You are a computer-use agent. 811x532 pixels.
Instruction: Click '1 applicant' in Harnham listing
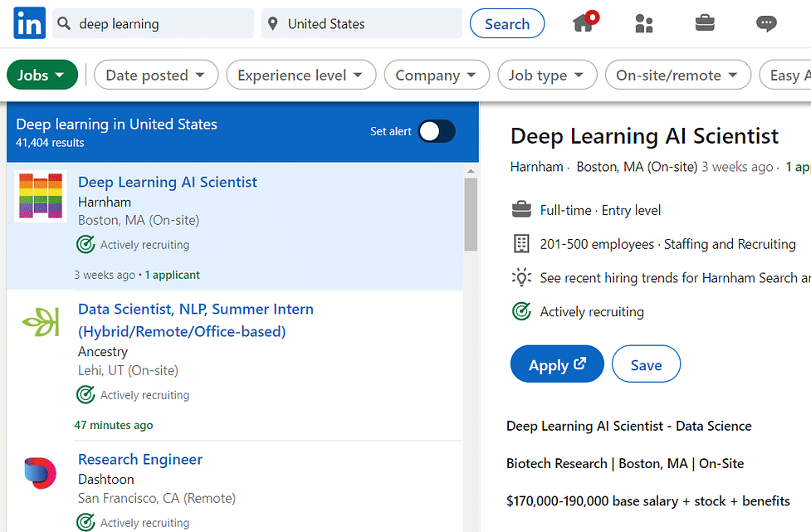pos(172,275)
